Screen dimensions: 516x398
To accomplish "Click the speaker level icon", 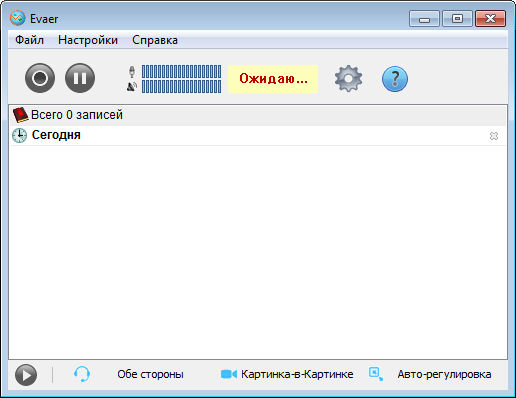I will click(132, 86).
